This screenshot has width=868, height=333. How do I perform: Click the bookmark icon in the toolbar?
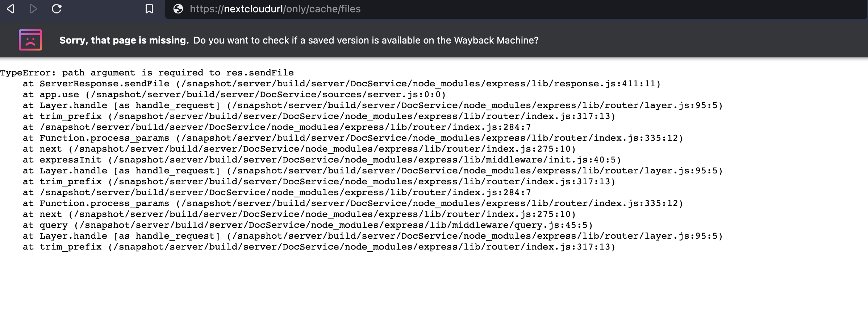(x=149, y=9)
